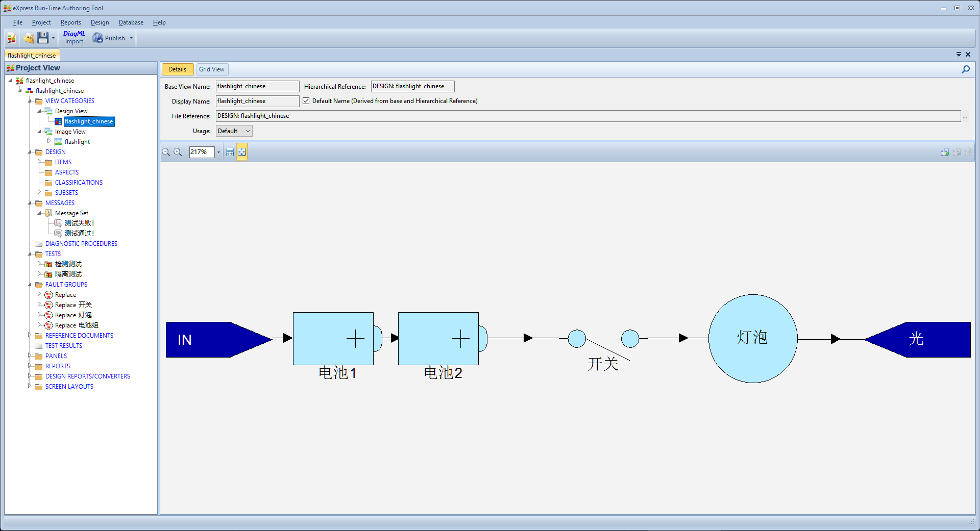Click the zoom out magnifier icon
Viewport: 980px width, 531px height.
point(166,152)
